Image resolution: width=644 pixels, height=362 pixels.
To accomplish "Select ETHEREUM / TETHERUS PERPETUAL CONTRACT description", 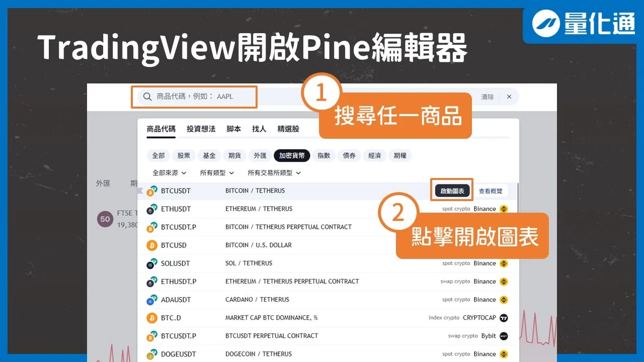I will pyautogui.click(x=292, y=282).
